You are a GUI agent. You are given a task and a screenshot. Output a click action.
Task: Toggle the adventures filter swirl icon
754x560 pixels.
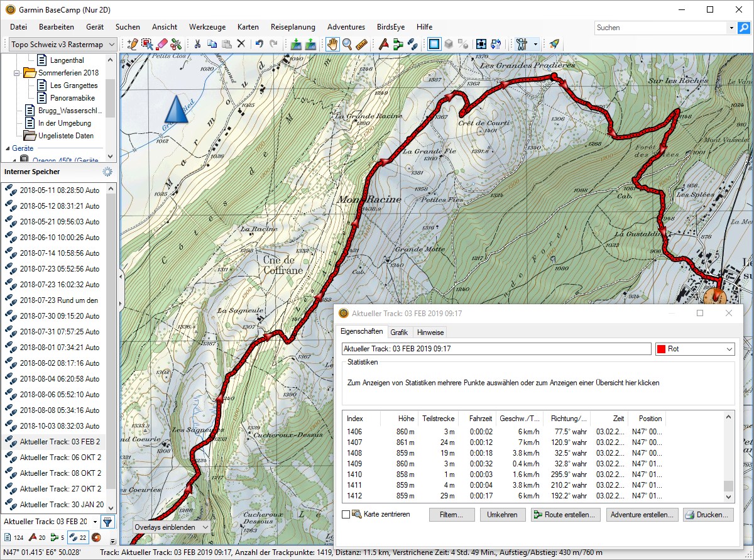tap(96, 537)
